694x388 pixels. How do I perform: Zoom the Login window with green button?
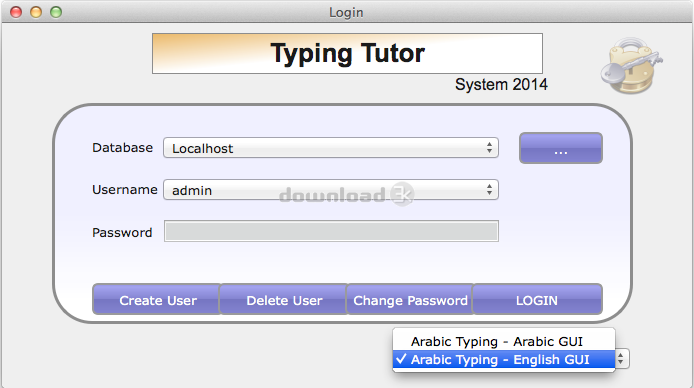pyautogui.click(x=56, y=12)
